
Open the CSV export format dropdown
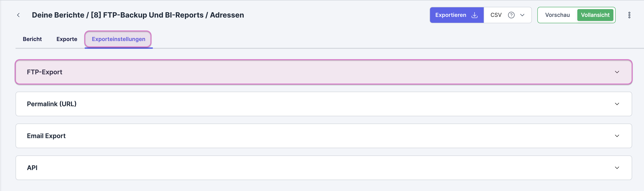coord(523,15)
